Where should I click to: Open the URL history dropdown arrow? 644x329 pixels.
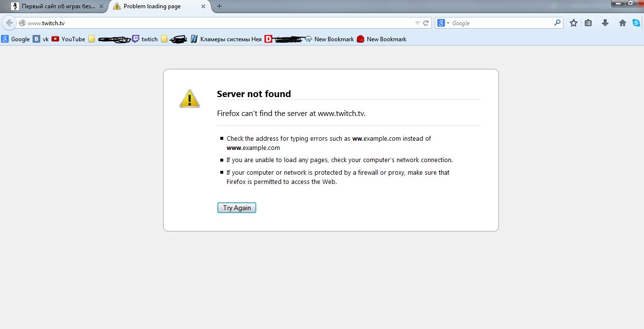[417, 23]
